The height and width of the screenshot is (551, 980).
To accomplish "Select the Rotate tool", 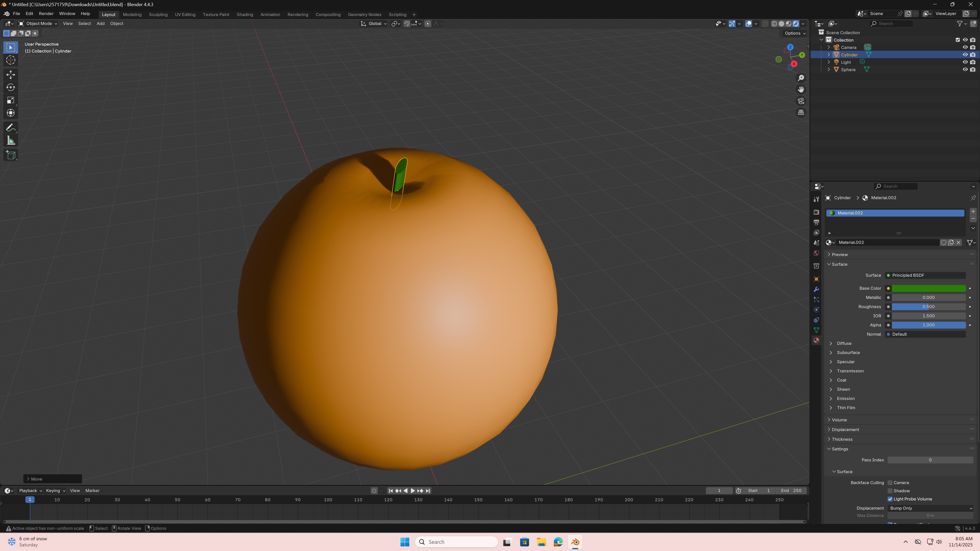I will [x=11, y=87].
